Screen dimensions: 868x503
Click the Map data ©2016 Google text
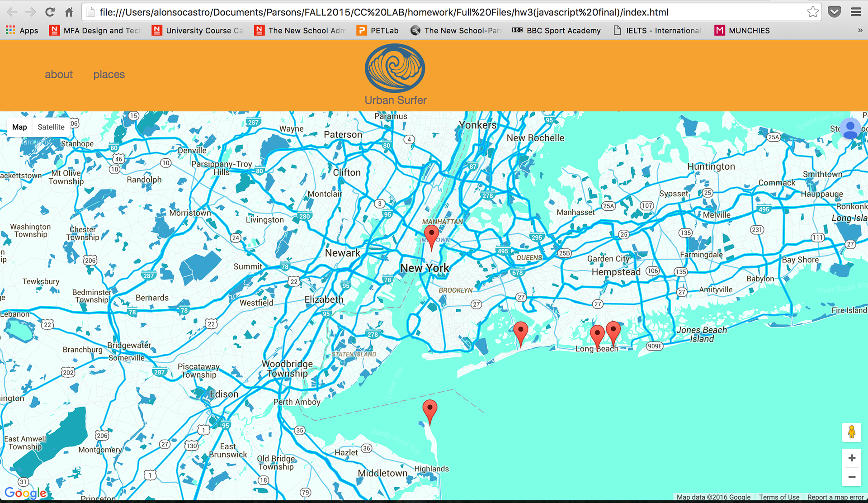pos(713,497)
